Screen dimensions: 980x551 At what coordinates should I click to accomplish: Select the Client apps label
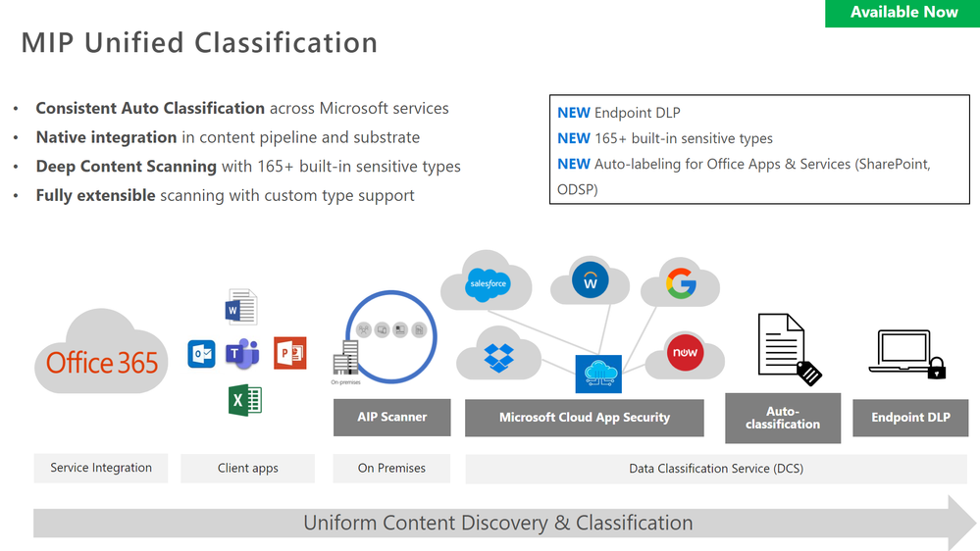point(247,468)
